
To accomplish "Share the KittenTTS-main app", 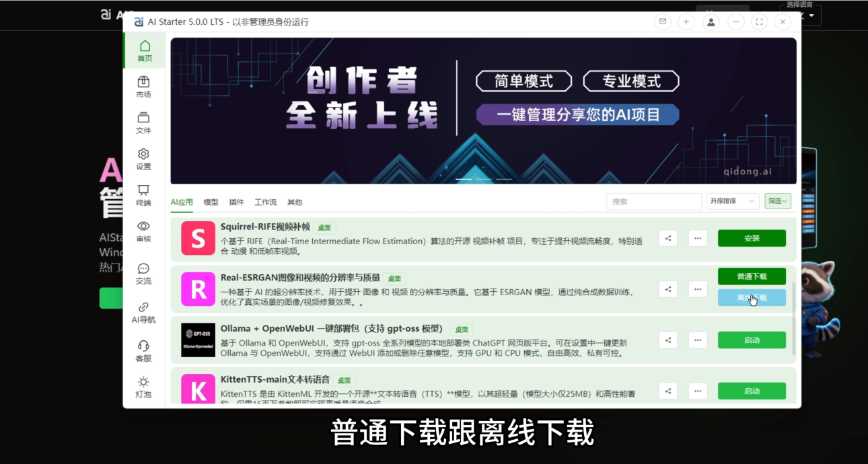I will click(668, 391).
